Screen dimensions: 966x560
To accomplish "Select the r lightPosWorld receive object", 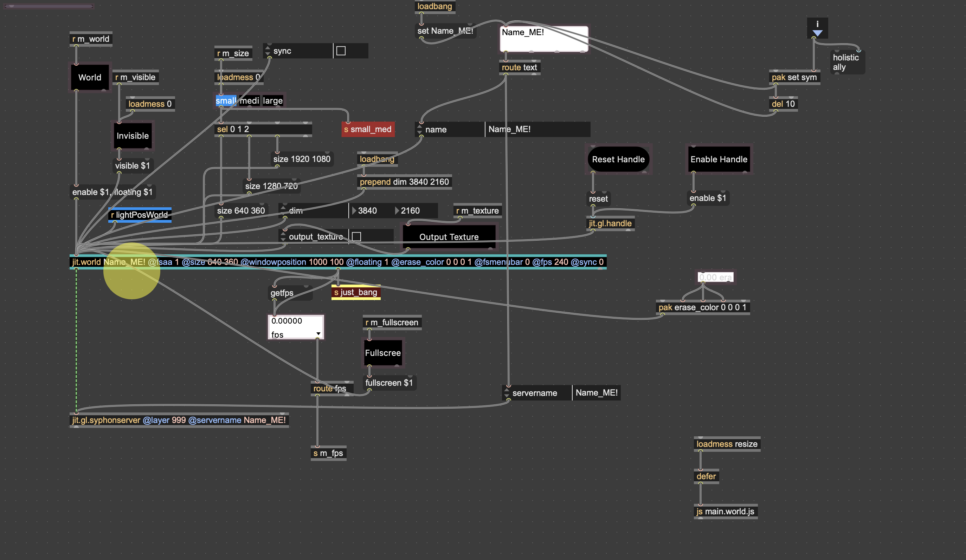I will tap(140, 215).
